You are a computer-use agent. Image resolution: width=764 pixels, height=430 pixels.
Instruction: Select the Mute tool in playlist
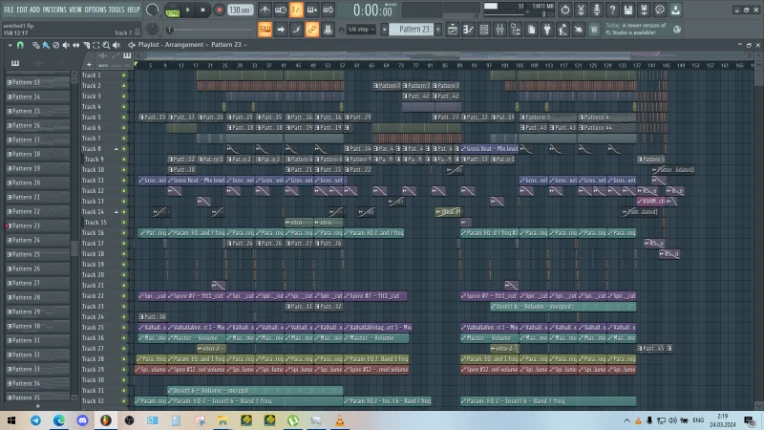click(66, 45)
